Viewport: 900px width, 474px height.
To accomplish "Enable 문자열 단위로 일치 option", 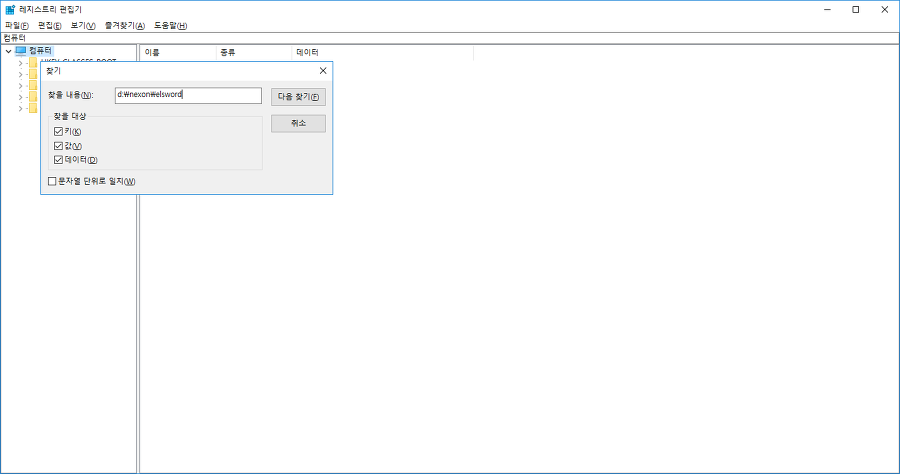I will pyautogui.click(x=52, y=181).
